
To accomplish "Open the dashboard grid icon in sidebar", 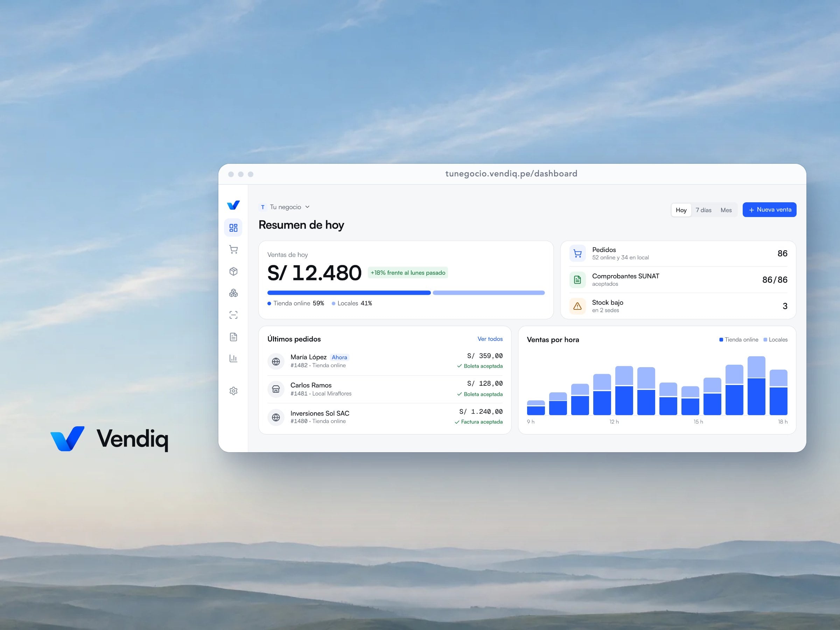I will 233,227.
